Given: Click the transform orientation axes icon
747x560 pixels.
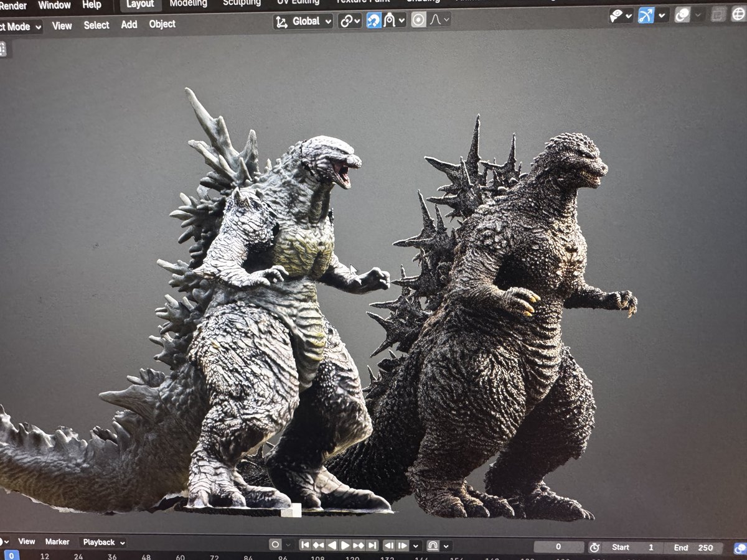Looking at the screenshot, I should click(282, 21).
